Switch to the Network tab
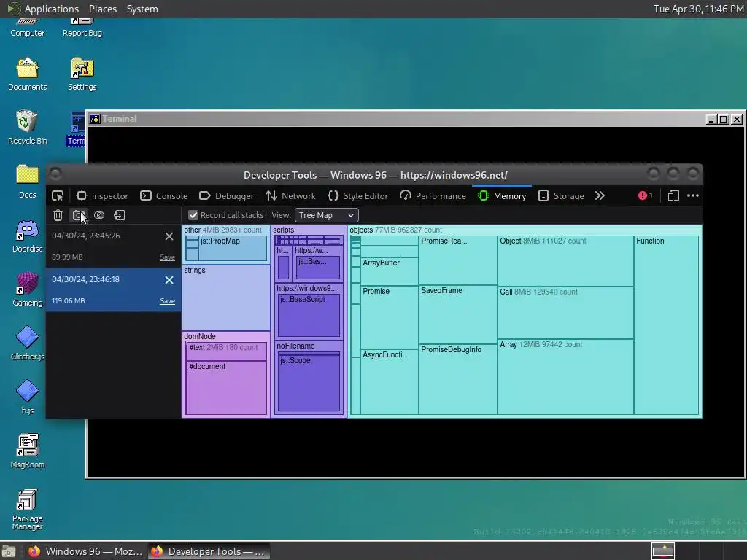The image size is (747, 560). [290, 195]
